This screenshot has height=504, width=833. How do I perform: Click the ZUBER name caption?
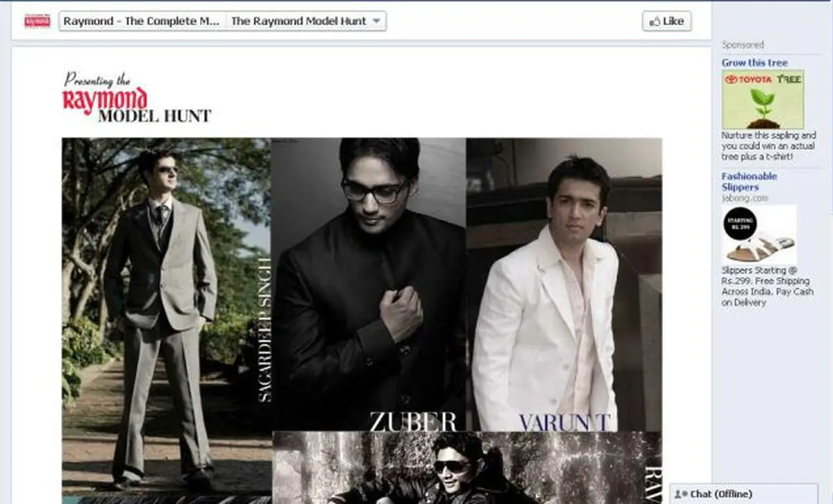(413, 421)
